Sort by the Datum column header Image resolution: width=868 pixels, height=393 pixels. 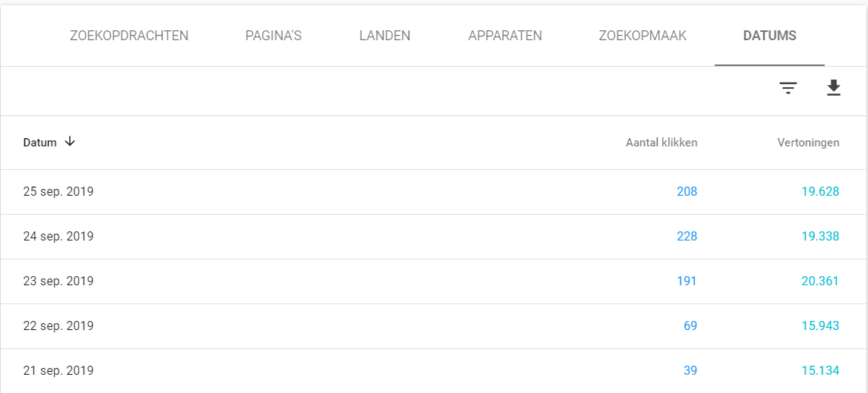click(40, 143)
